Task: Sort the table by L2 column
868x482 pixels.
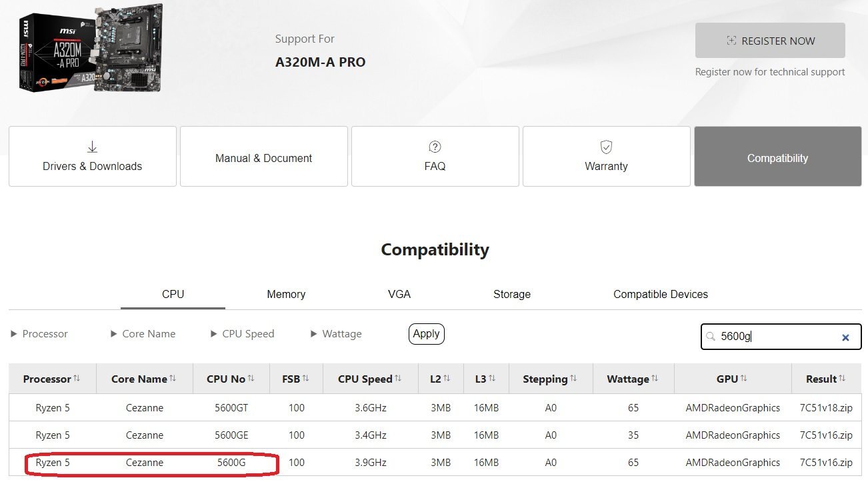Action: coord(441,379)
